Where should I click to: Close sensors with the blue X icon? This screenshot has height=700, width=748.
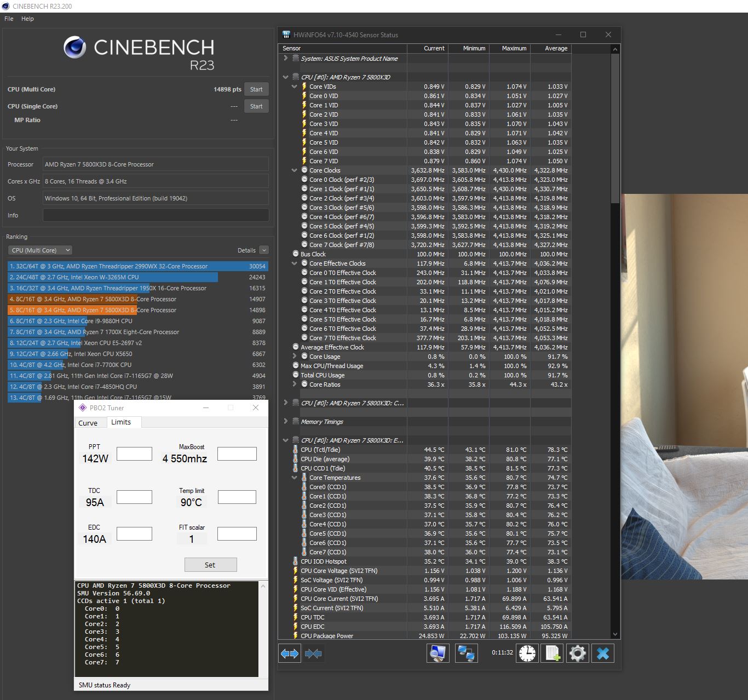coord(603,653)
